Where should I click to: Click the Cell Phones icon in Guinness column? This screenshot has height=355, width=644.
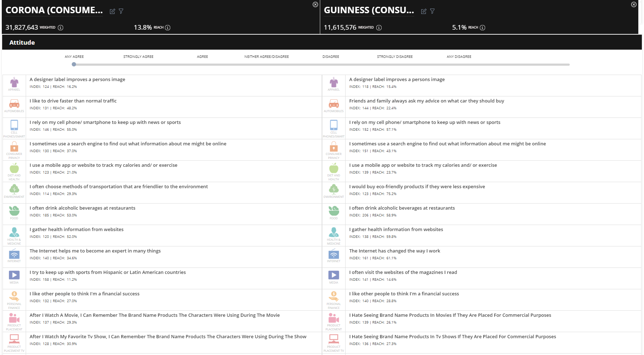pos(334,125)
